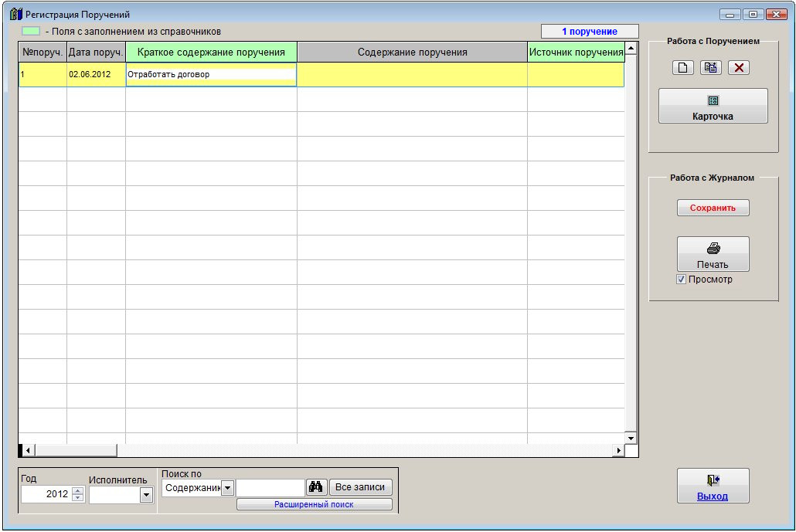This screenshot has width=796, height=532.
Task: Open the Исполнитель dropdown list
Action: pos(146,495)
